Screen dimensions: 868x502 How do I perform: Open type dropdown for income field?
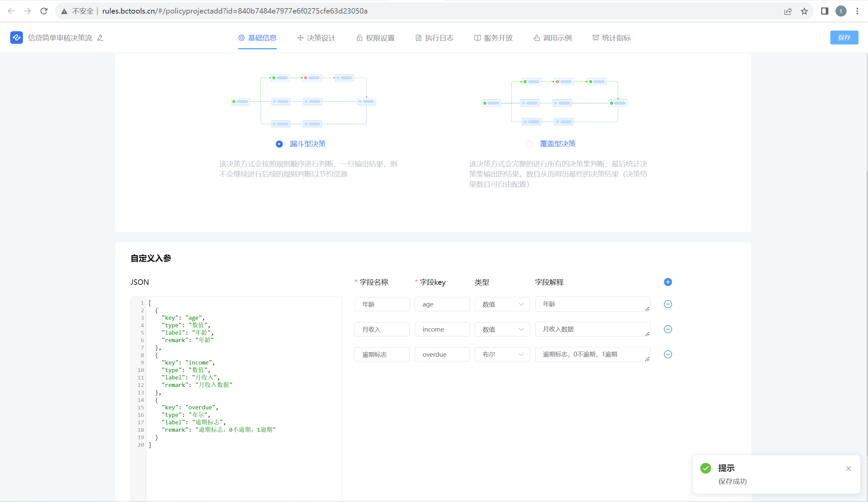502,329
